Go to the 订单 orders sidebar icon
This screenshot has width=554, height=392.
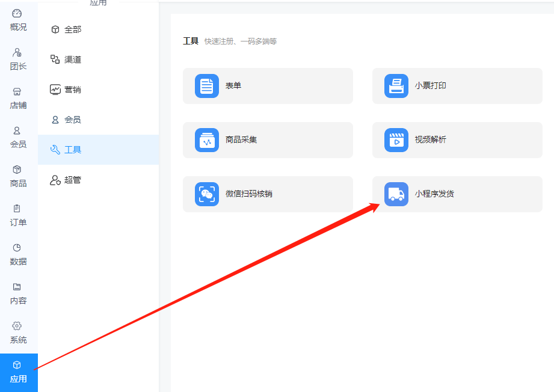[17, 209]
